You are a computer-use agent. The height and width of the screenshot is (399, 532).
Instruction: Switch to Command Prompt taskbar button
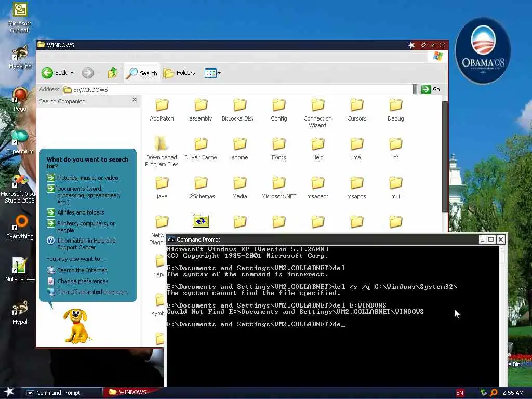click(61, 393)
